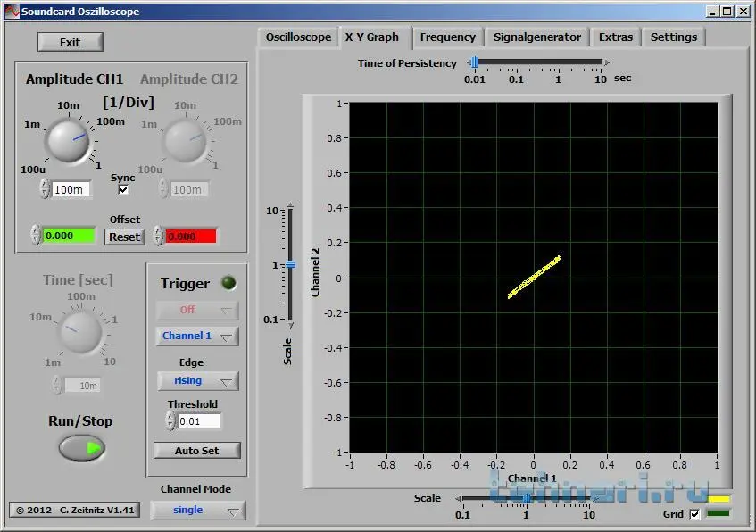Toggle the Sync checkbox
756x532 pixels.
coord(124,190)
